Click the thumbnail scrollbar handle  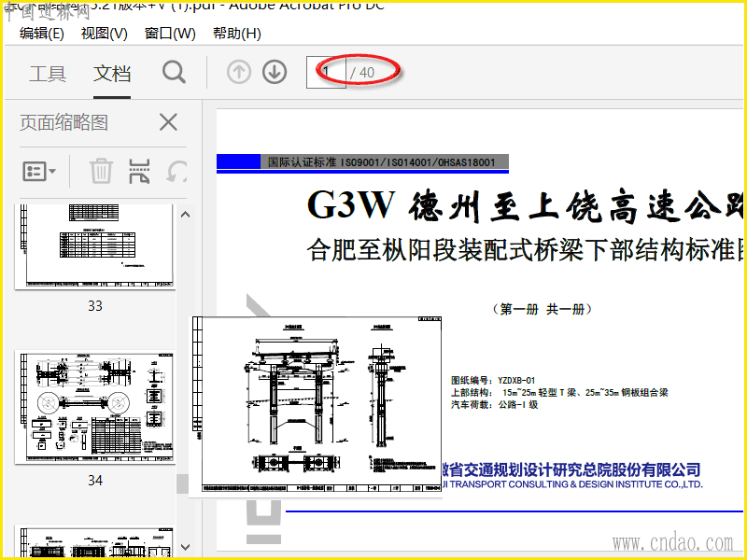182,483
